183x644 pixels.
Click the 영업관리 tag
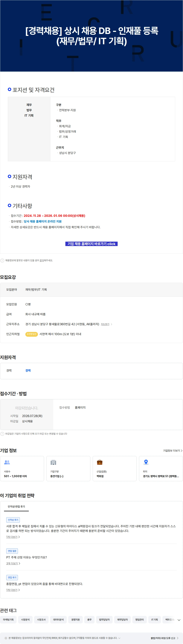pos(140,620)
